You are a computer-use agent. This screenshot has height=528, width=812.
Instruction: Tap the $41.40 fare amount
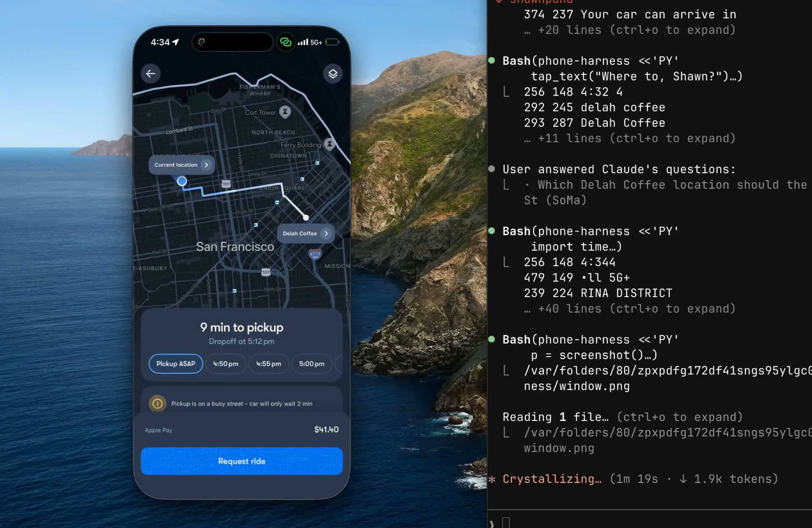click(326, 429)
